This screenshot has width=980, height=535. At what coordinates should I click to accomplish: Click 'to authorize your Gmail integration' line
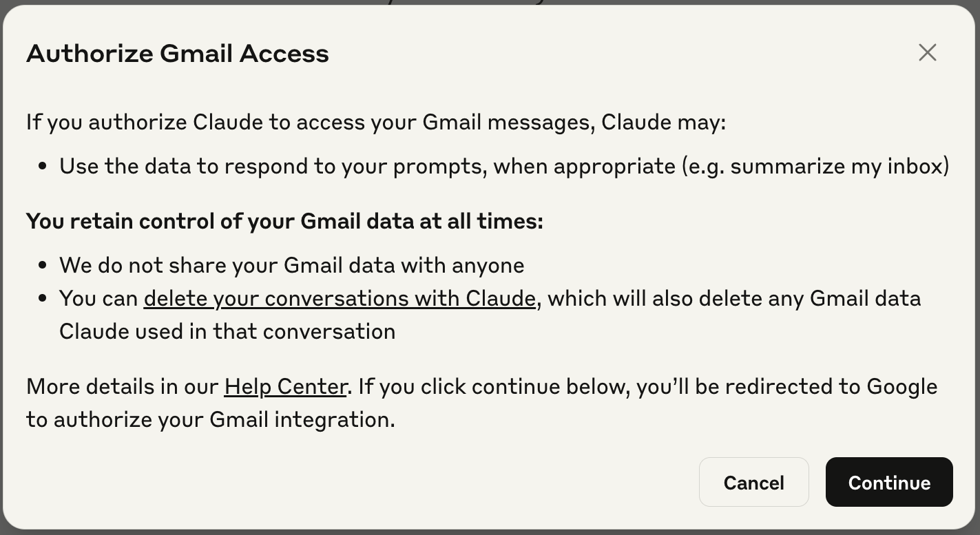(211, 420)
